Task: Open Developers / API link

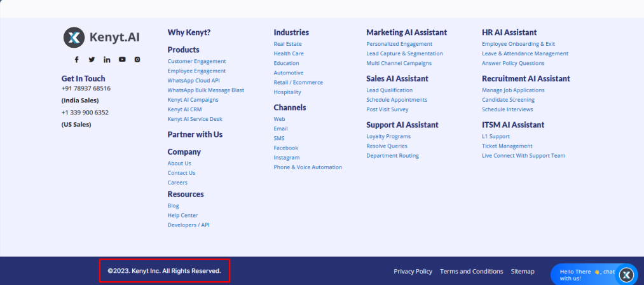Action: [189, 225]
